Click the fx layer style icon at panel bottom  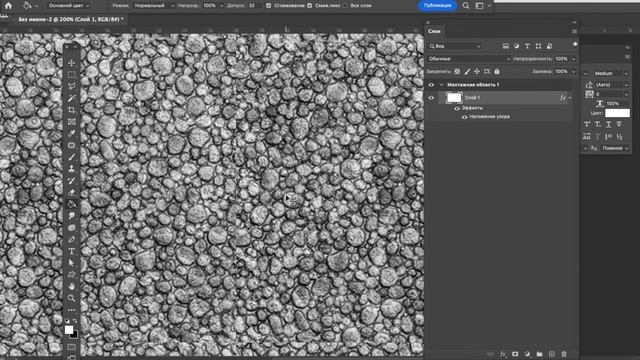point(503,354)
